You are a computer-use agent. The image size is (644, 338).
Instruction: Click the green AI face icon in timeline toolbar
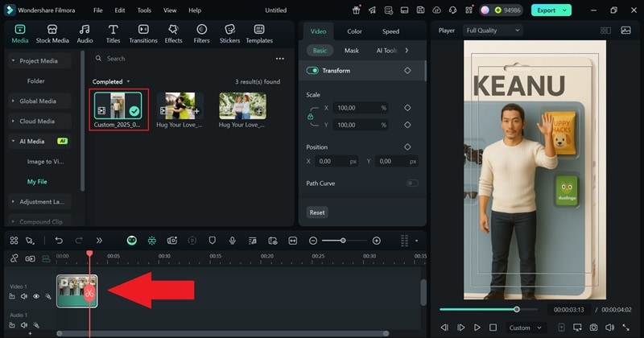(132, 241)
